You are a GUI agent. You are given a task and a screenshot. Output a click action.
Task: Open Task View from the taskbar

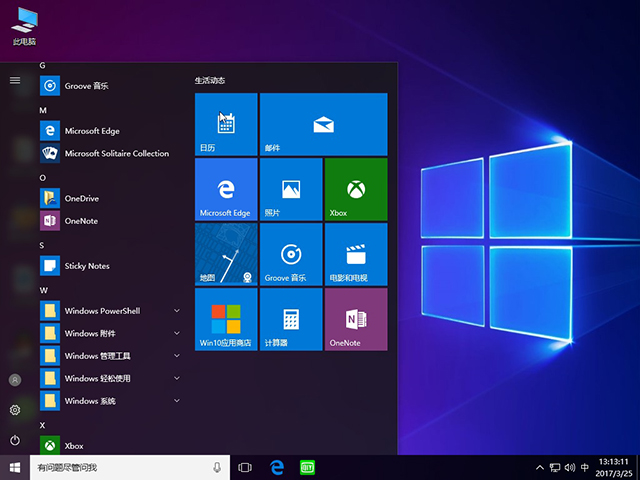(x=245, y=467)
